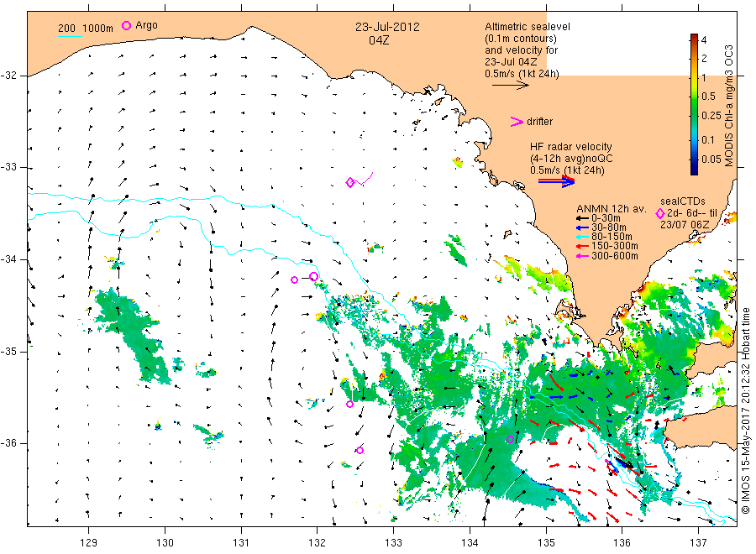Click the magenta drifter chevron legend symbol

pyautogui.click(x=517, y=122)
